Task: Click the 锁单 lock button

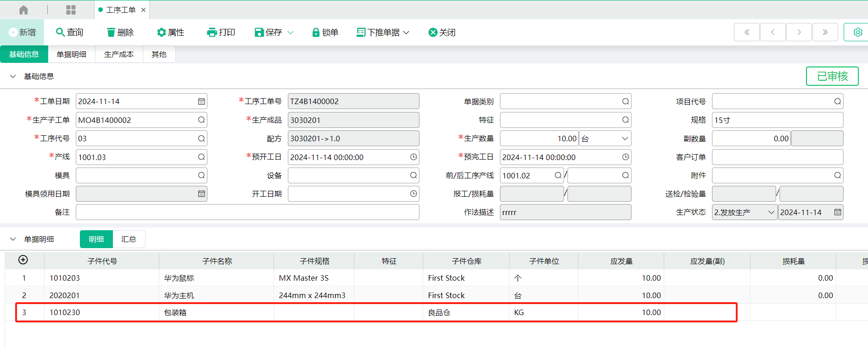Action: [x=325, y=32]
